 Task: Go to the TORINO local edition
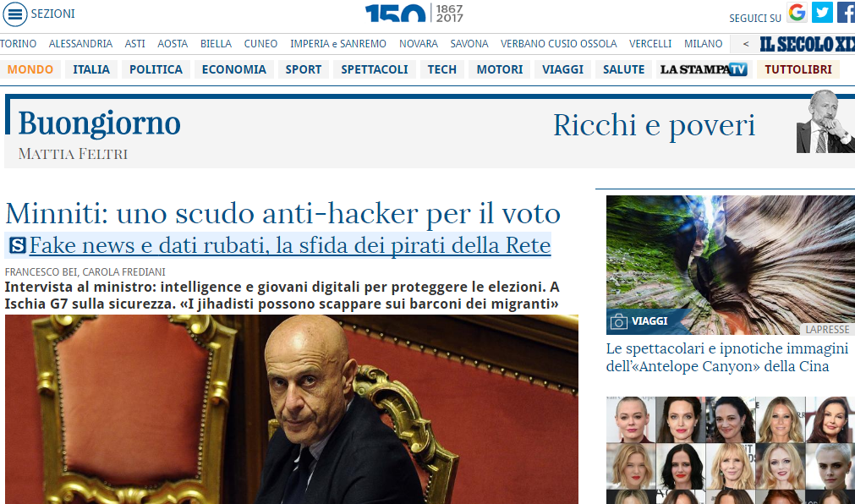click(x=18, y=44)
